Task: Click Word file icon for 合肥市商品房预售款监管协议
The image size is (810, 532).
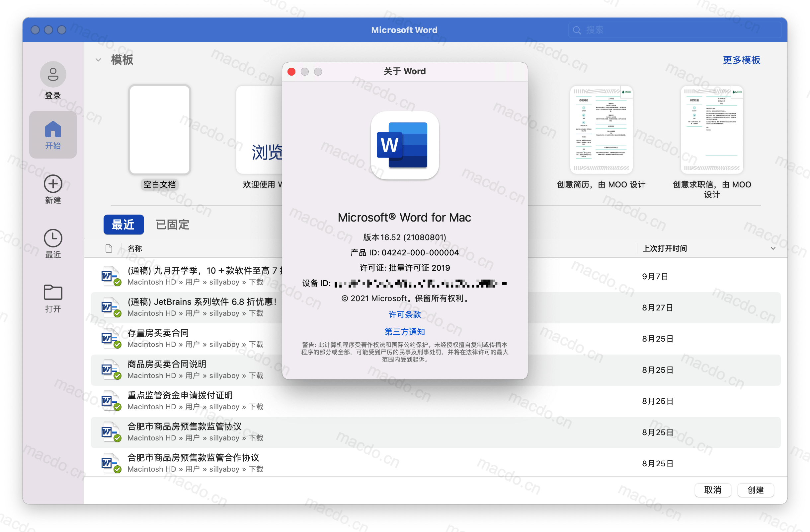Action: (x=111, y=432)
